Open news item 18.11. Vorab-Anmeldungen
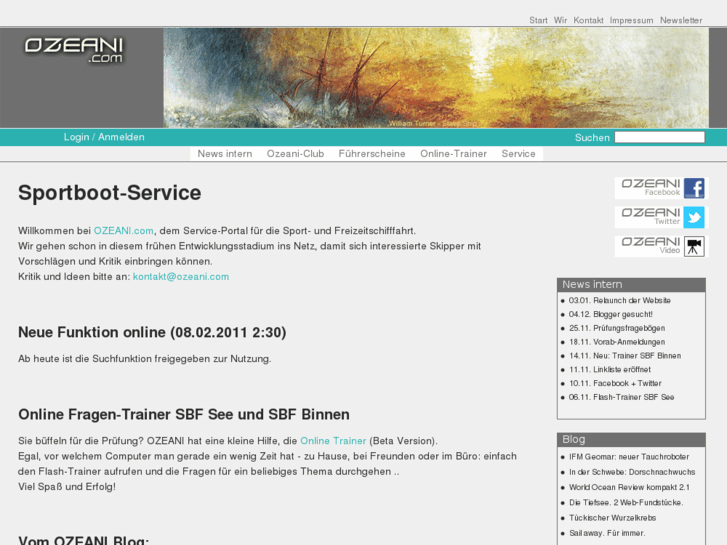Screen dimensions: 727x545 [x=617, y=342]
